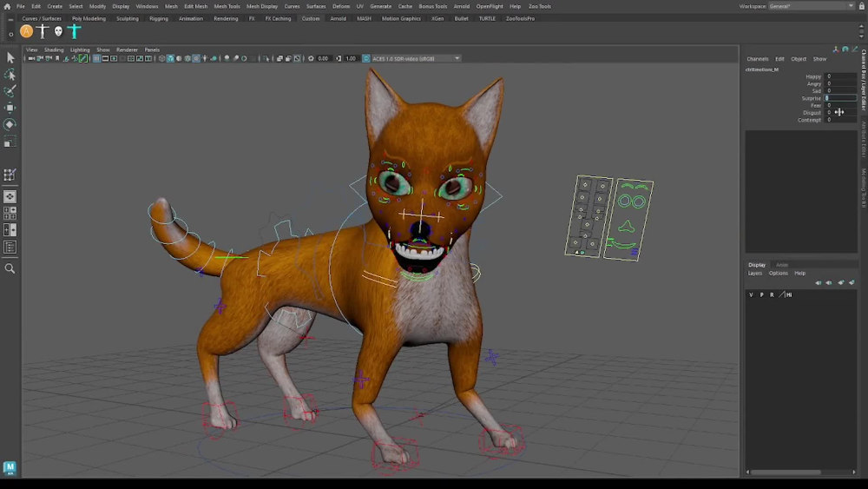Choose the Move tool in the toolbox
Screen dimensions: 868x489
click(x=10, y=108)
